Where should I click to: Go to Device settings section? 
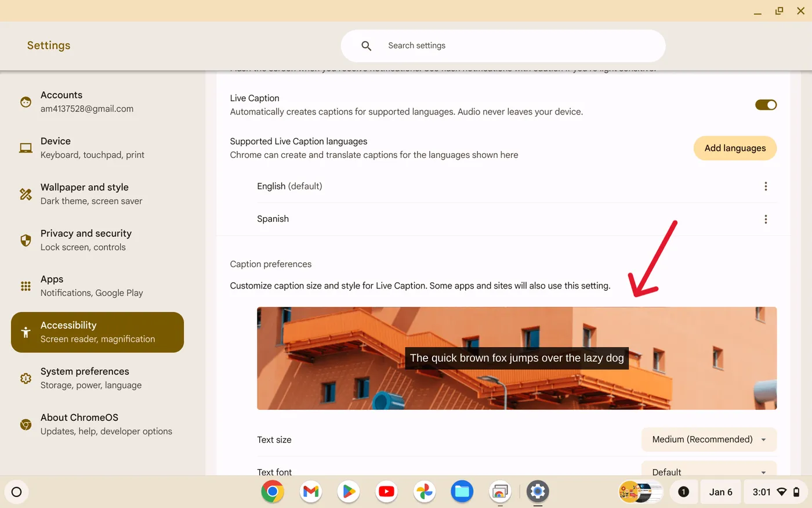point(97,148)
